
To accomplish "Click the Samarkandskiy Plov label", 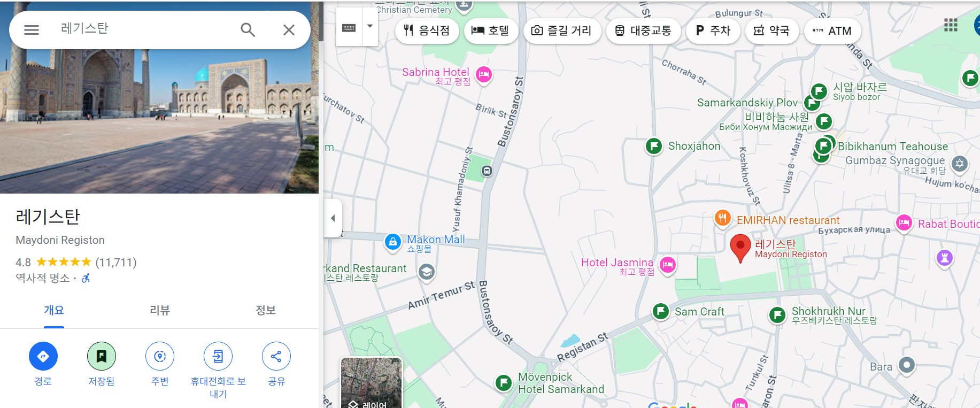I will [x=747, y=103].
